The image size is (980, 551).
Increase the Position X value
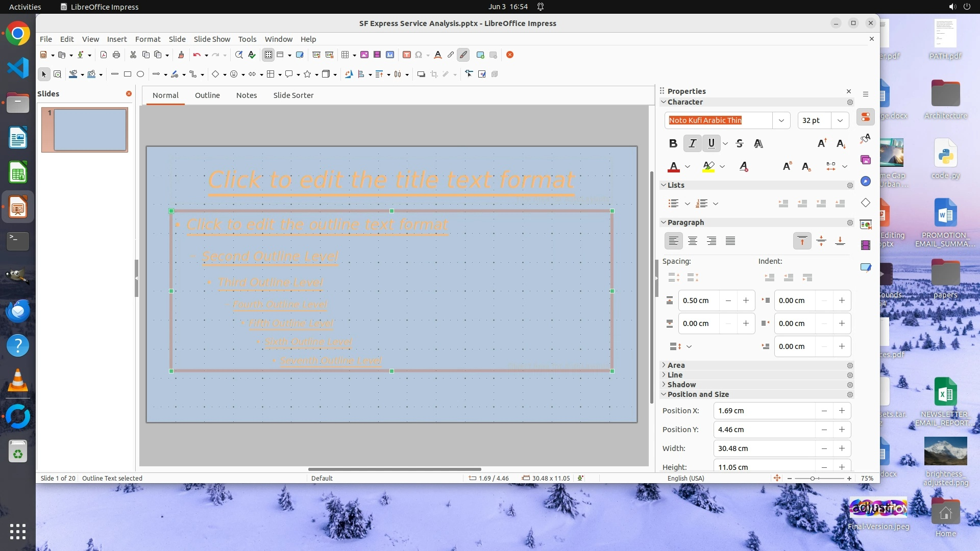pos(842,411)
